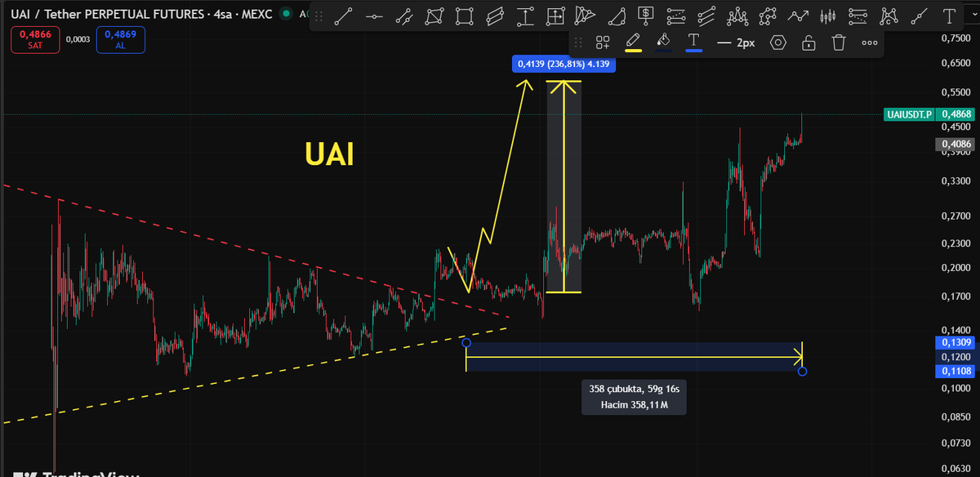Image resolution: width=980 pixels, height=477 pixels.
Task: Select the Pitchfan tool
Action: [586, 16]
